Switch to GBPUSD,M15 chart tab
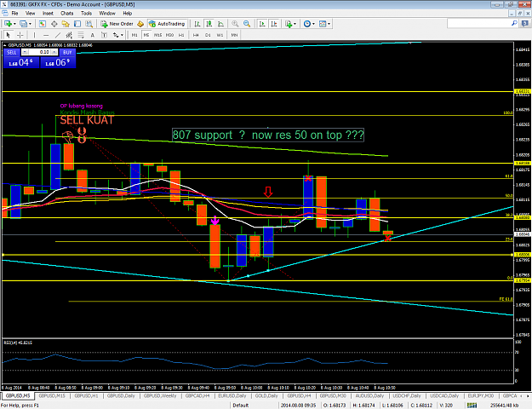 [x=52, y=396]
